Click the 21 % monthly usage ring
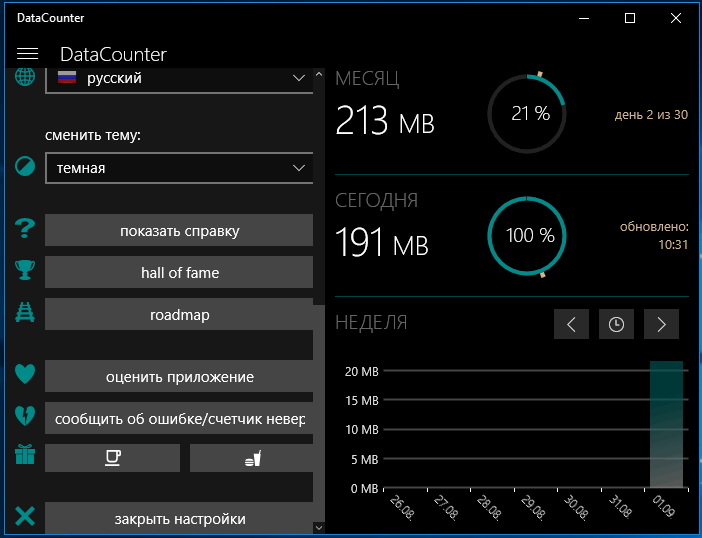 point(527,114)
